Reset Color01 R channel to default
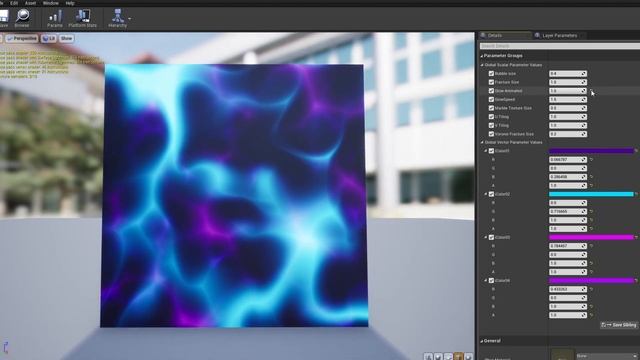 click(x=591, y=160)
